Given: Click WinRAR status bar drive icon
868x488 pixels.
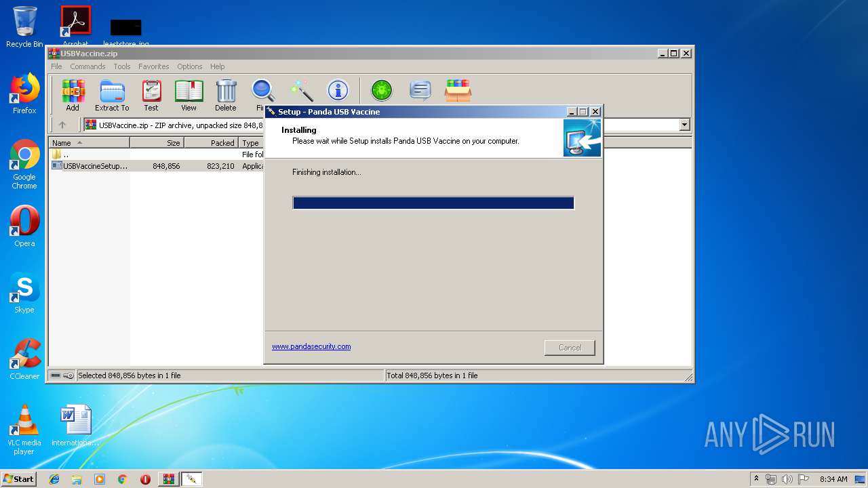Looking at the screenshot, I should [x=56, y=375].
